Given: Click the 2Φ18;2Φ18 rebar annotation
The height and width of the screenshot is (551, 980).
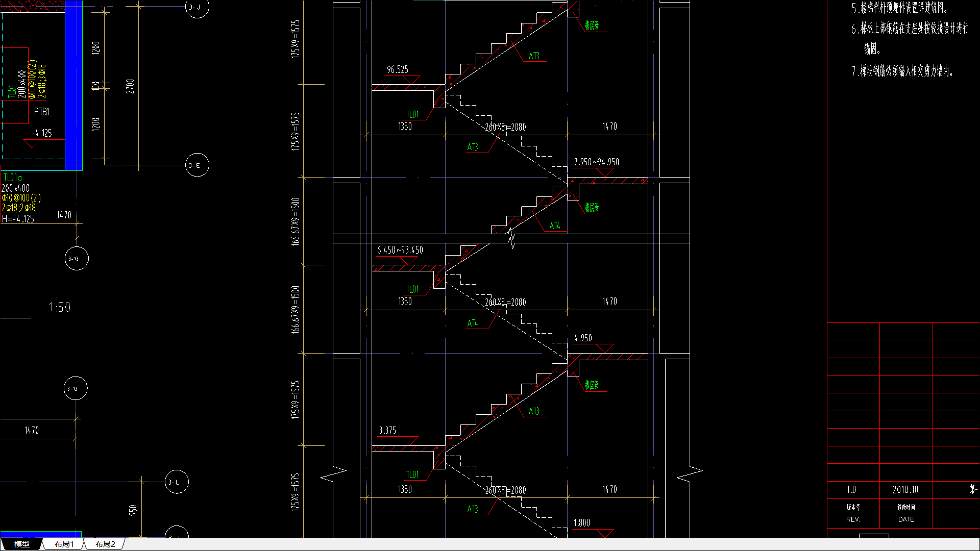Looking at the screenshot, I should coord(18,208).
